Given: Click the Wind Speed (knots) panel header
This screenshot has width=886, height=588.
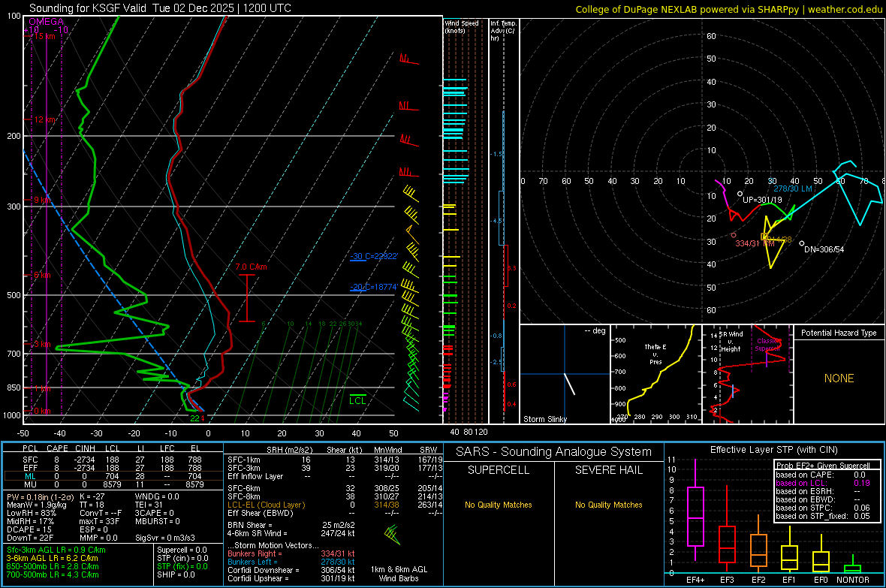Looking at the screenshot, I should [462, 26].
